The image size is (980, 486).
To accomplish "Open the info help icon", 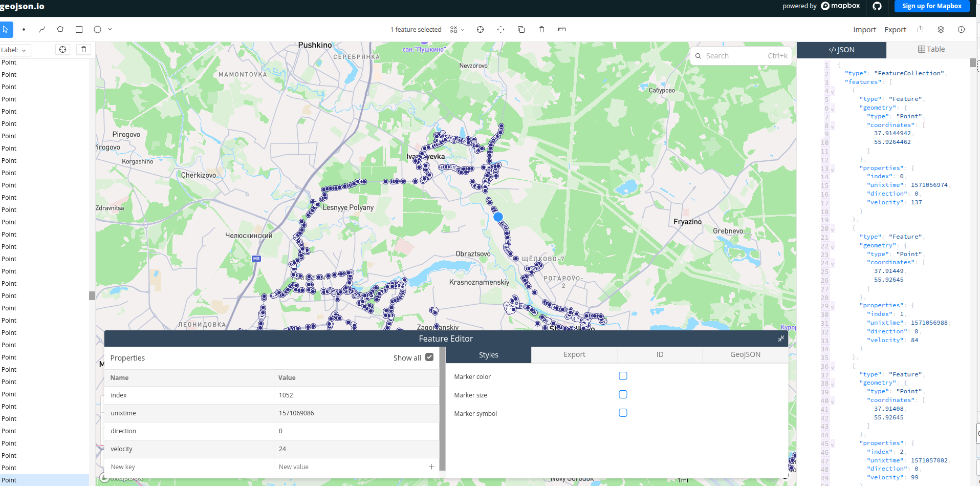I will 961,30.
